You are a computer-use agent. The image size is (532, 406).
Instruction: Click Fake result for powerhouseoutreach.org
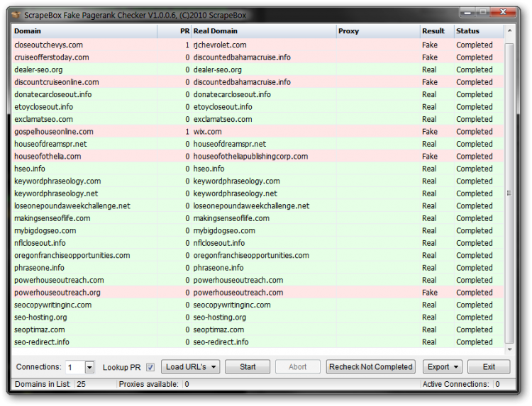point(437,292)
